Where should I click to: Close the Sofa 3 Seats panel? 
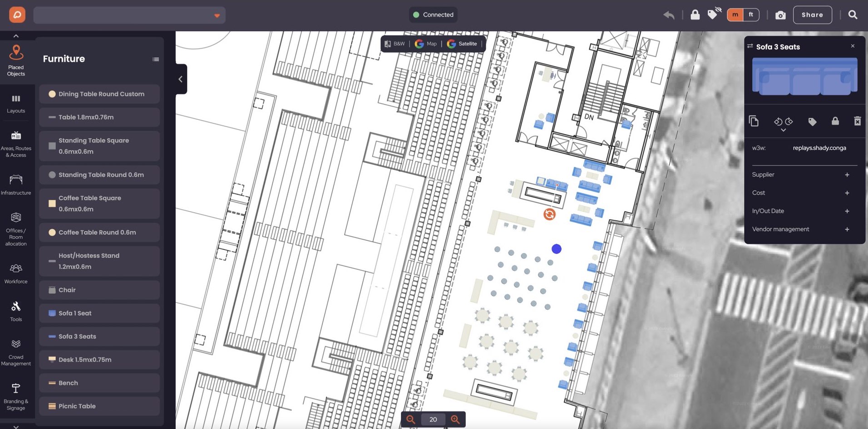point(853,46)
